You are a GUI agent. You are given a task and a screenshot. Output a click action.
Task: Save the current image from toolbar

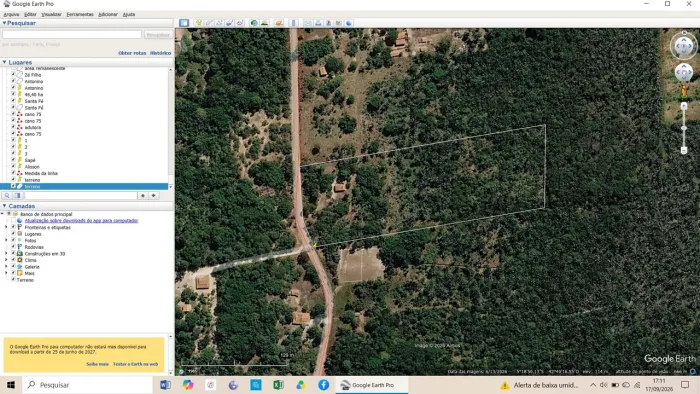(329, 23)
